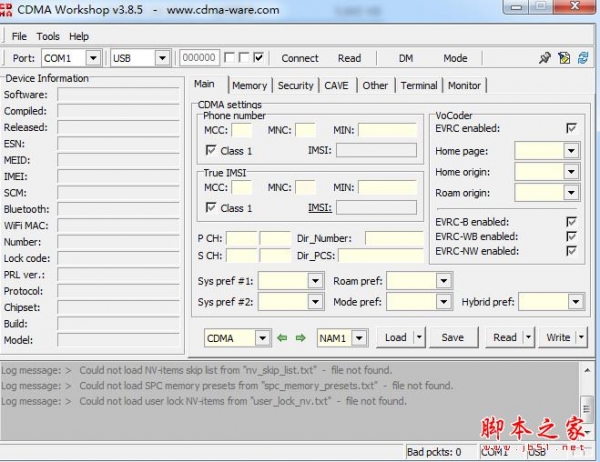Click the SPC code field showing 000000

199,58
